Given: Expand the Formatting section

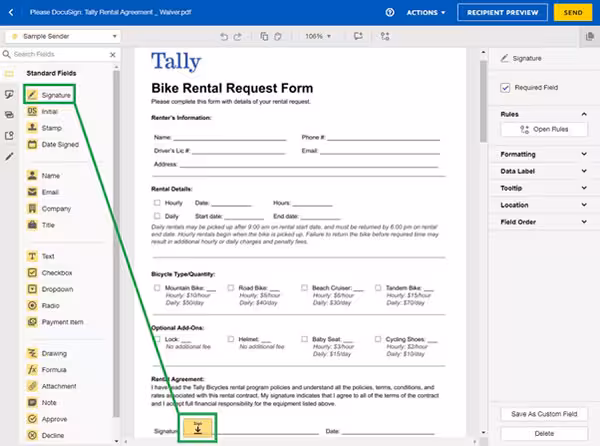Looking at the screenshot, I should click(544, 154).
